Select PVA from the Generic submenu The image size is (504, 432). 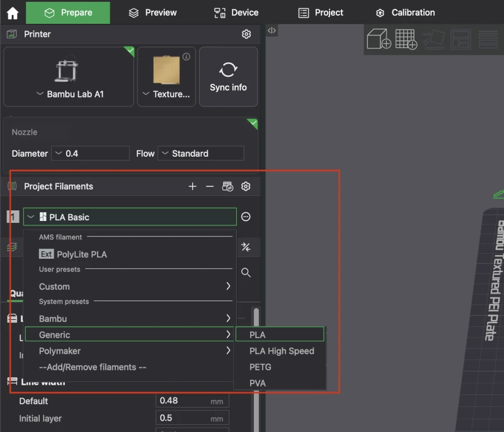[280, 383]
